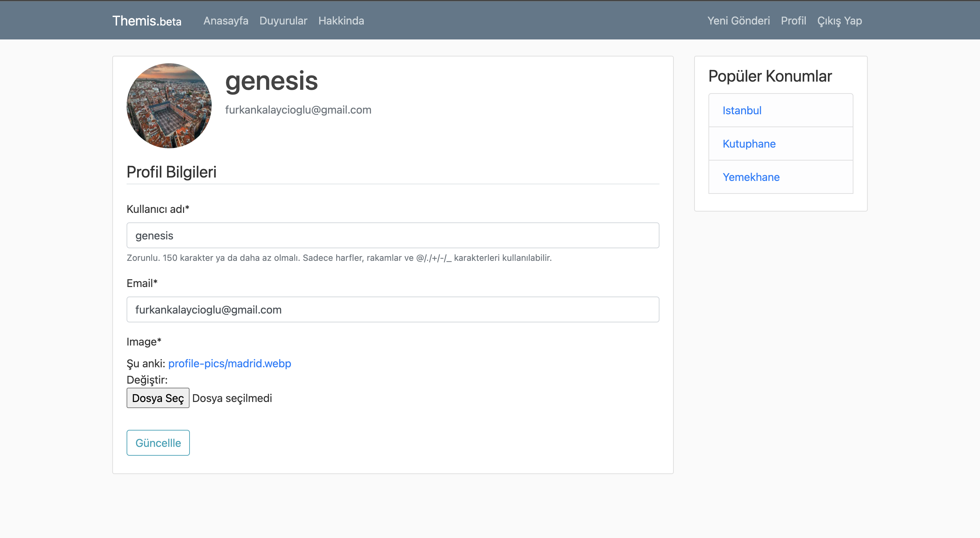Open the Hakkinda page
The height and width of the screenshot is (538, 980).
point(341,21)
